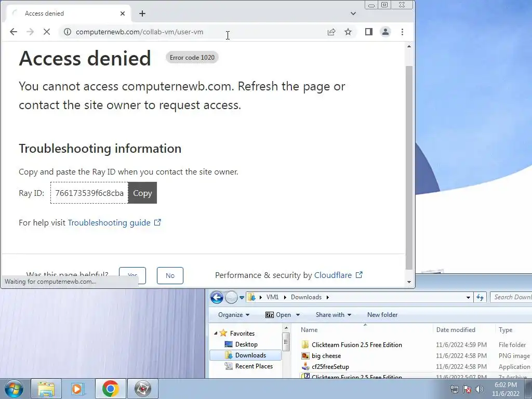The image size is (532, 399).
Task: Open the Chrome profile avatar
Action: [385, 32]
